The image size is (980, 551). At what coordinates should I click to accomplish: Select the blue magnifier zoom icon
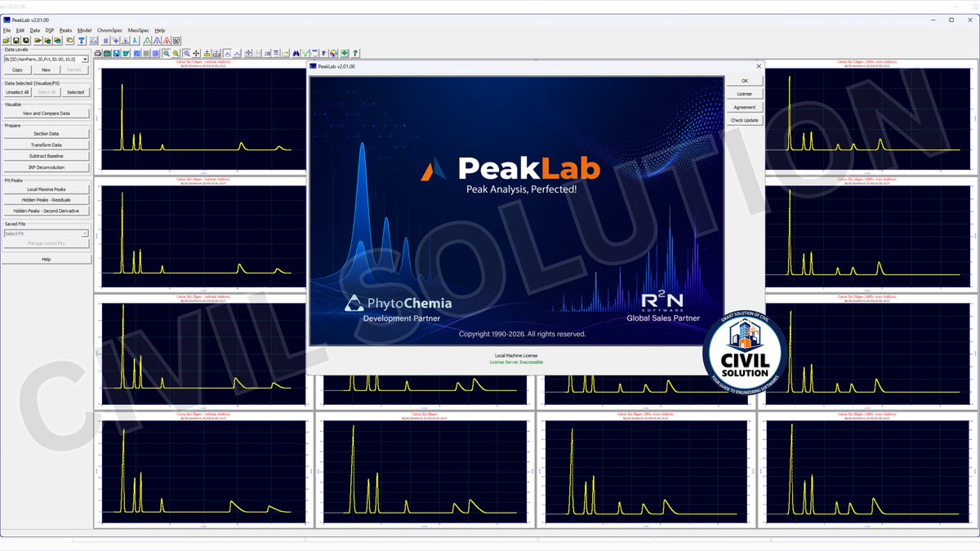point(186,54)
